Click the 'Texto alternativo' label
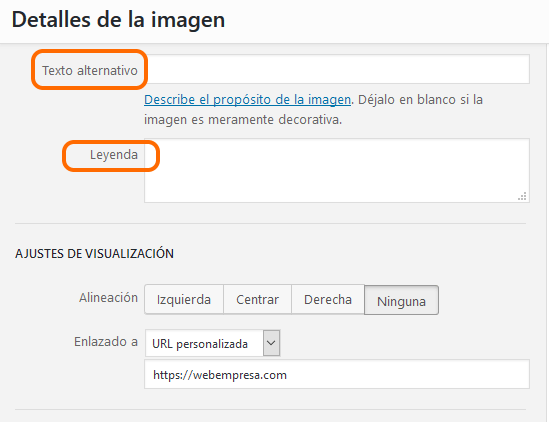The height and width of the screenshot is (422, 549). [90, 70]
